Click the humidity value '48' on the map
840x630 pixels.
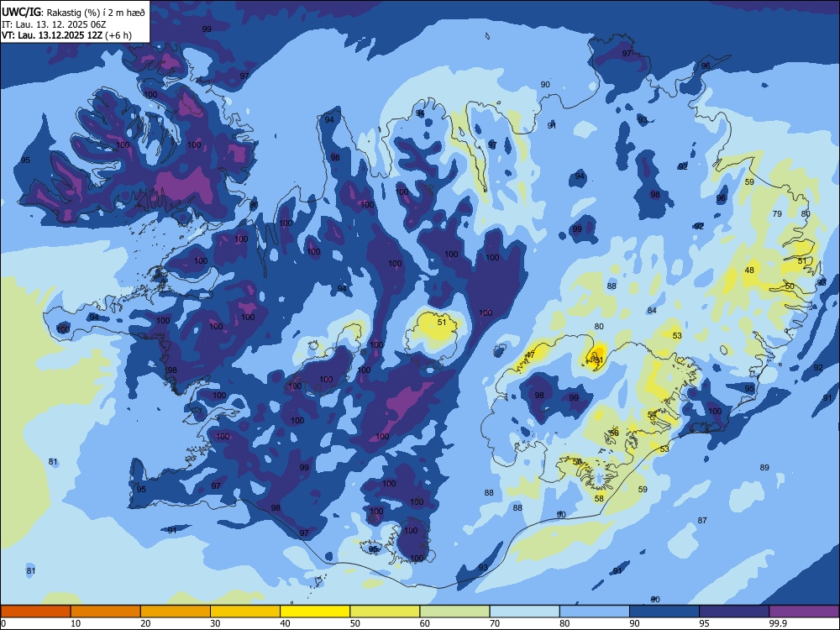click(x=749, y=270)
